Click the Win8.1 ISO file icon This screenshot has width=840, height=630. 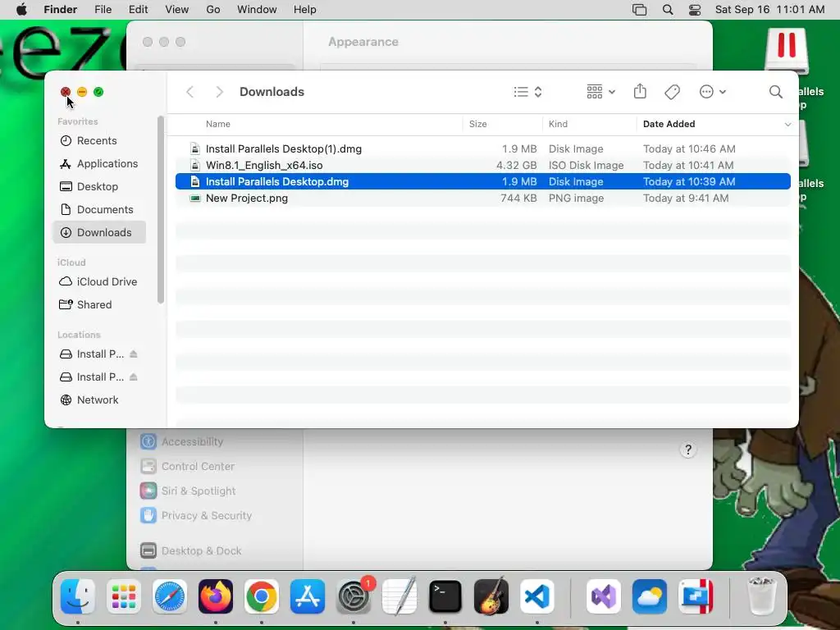click(195, 165)
